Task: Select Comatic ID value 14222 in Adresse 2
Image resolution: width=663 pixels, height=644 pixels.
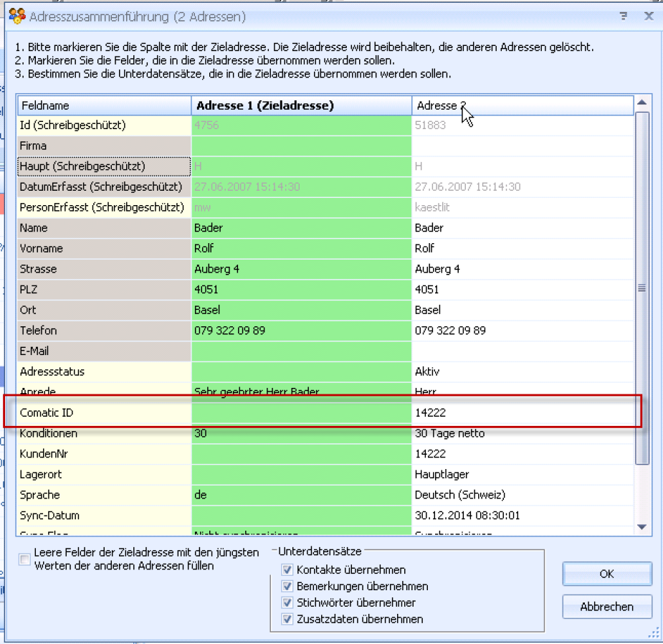Action: click(431, 413)
